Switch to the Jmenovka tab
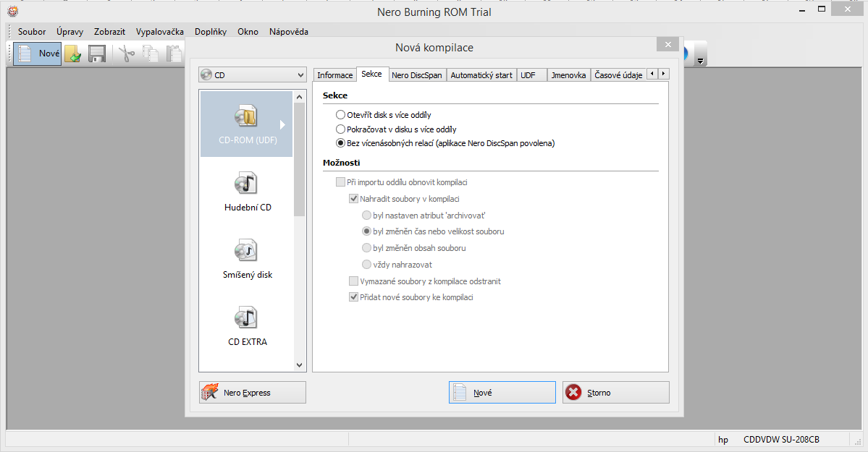Image resolution: width=868 pixels, height=452 pixels. (x=568, y=75)
